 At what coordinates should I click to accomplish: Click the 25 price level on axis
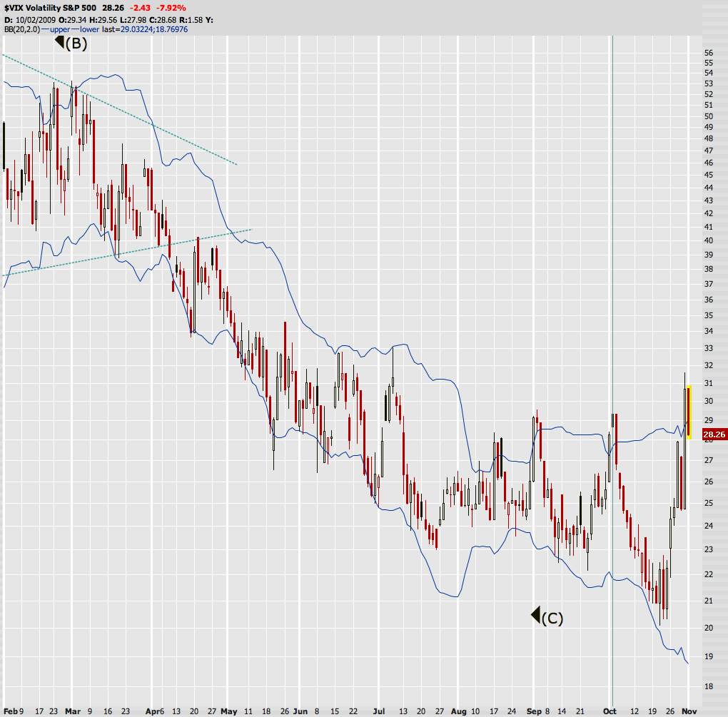709,503
